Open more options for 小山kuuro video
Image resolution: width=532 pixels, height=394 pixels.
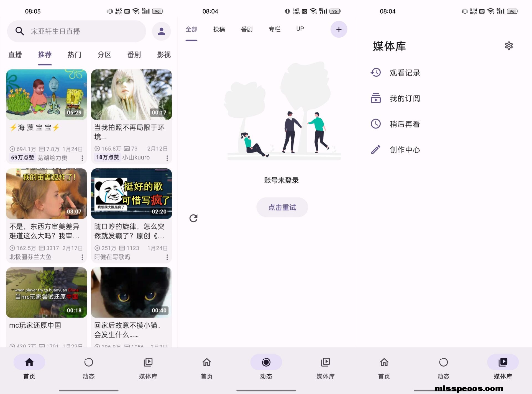coord(167,158)
